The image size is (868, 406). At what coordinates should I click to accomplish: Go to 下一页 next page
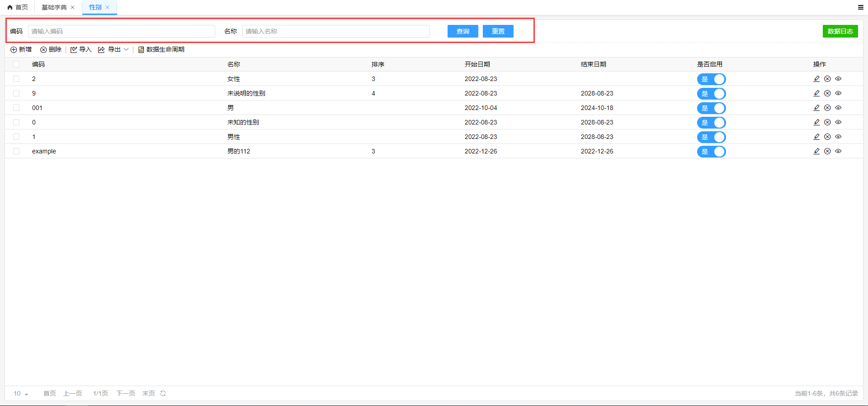click(126, 393)
